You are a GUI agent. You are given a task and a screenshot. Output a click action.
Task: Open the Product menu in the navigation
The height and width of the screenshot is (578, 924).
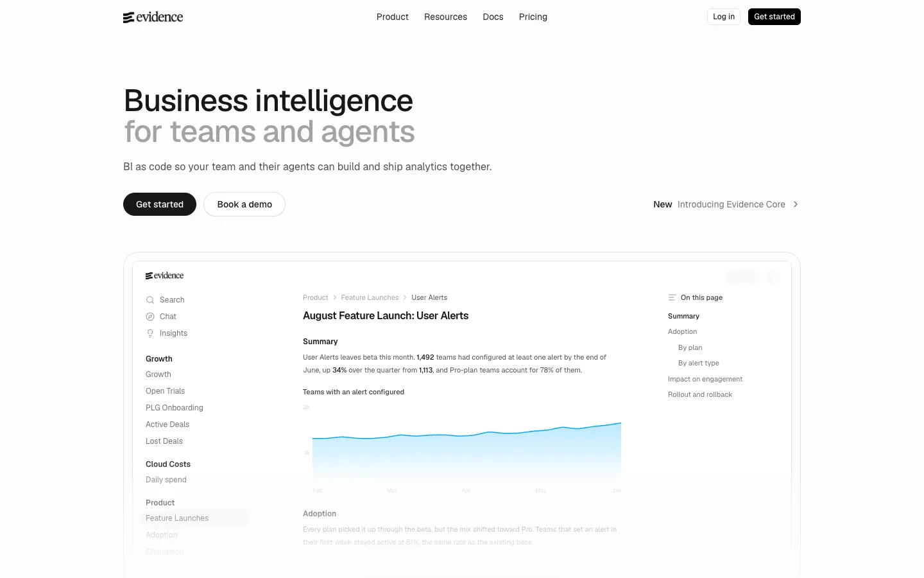(393, 17)
